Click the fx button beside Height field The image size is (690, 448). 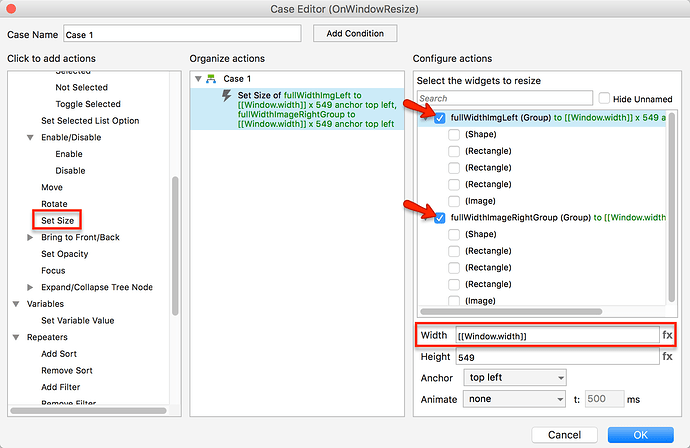click(x=667, y=356)
